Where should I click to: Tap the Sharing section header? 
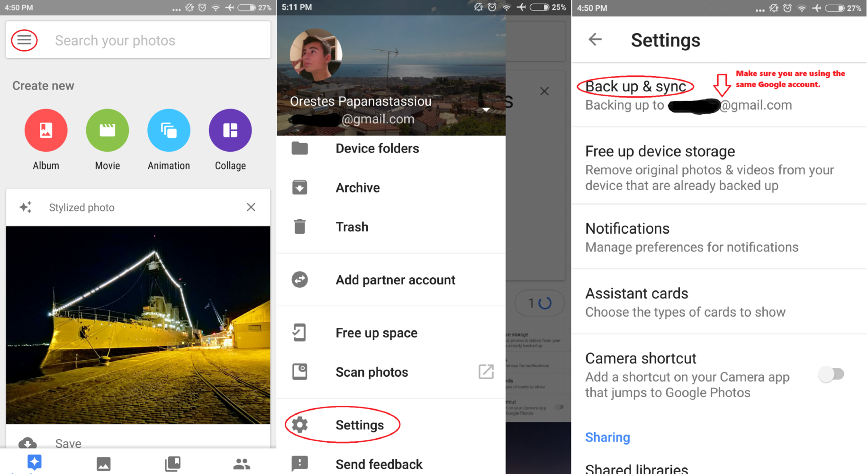(607, 437)
